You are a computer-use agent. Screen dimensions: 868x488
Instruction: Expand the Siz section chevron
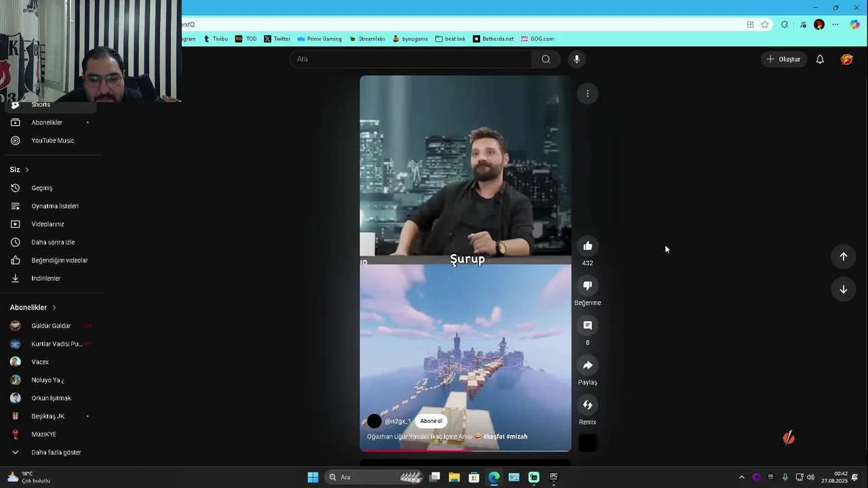pos(27,169)
